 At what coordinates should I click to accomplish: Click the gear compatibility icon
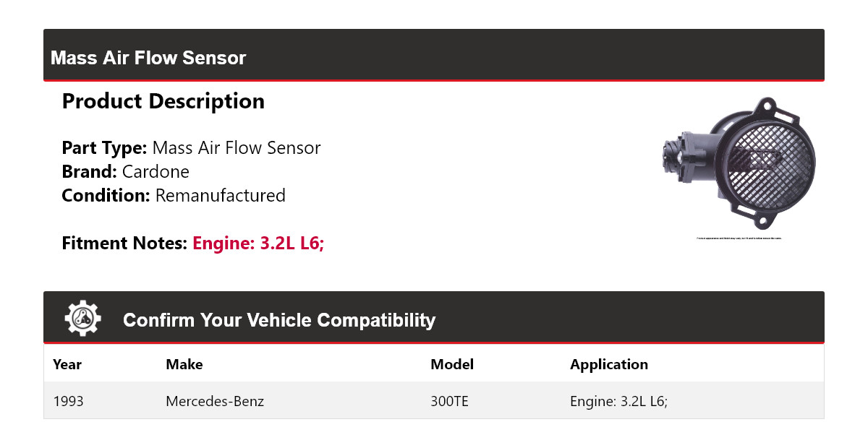(83, 318)
